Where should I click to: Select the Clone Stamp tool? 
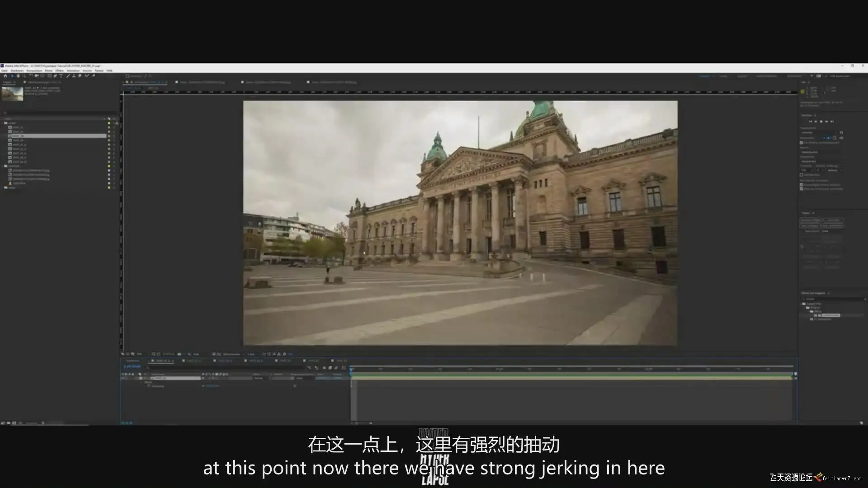point(74,76)
